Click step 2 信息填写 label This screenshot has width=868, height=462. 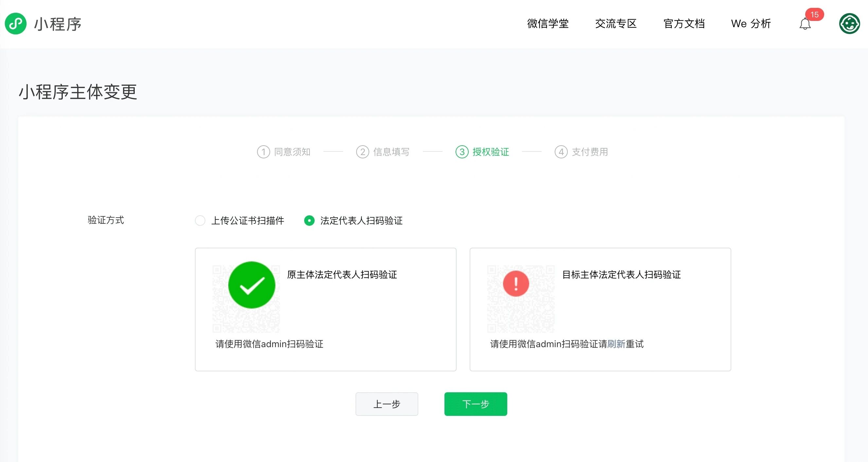click(x=391, y=152)
